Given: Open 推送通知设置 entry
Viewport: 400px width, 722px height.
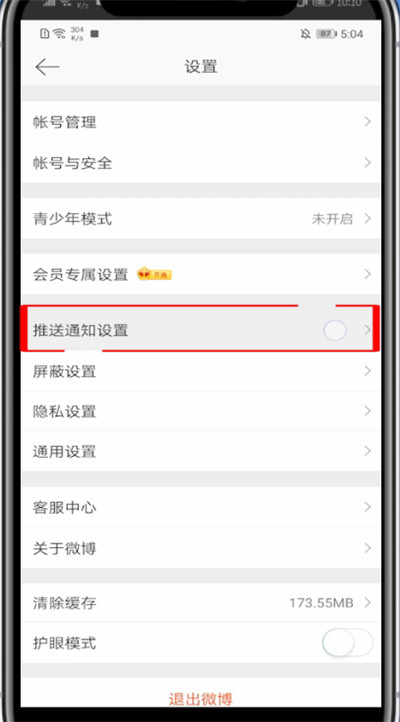Looking at the screenshot, I should click(201, 330).
